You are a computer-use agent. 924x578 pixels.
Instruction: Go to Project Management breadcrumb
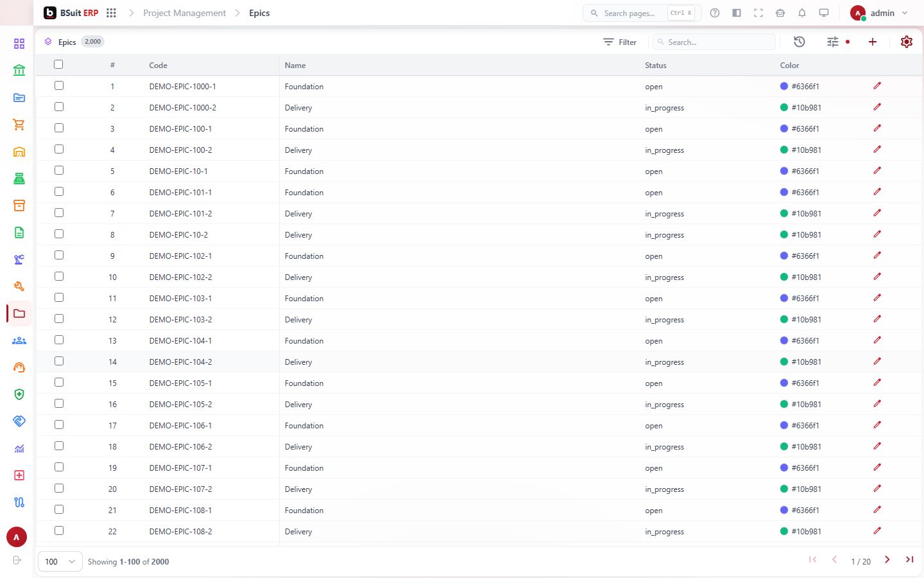184,13
